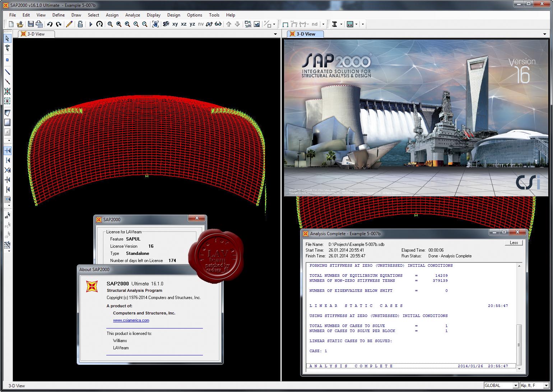Viewport: 553px width, 392px height.
Task: Activate the Pan hand tool
Action: pyautogui.click(x=155, y=24)
